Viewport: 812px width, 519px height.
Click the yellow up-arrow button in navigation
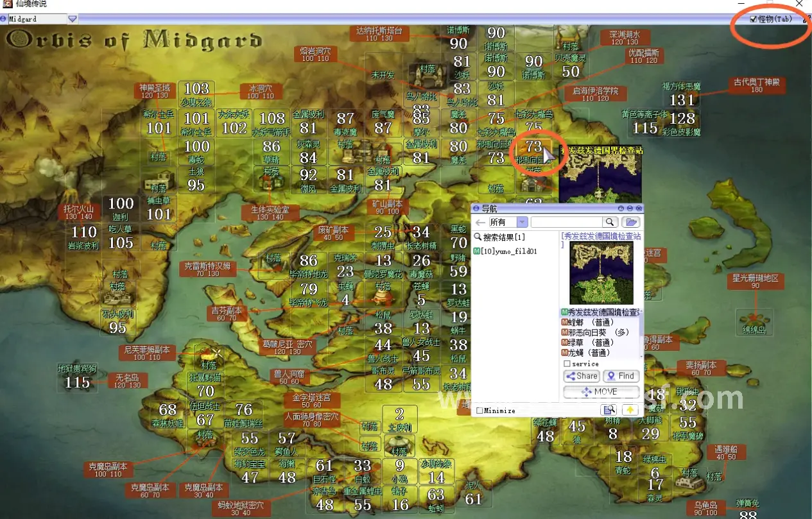(631, 410)
